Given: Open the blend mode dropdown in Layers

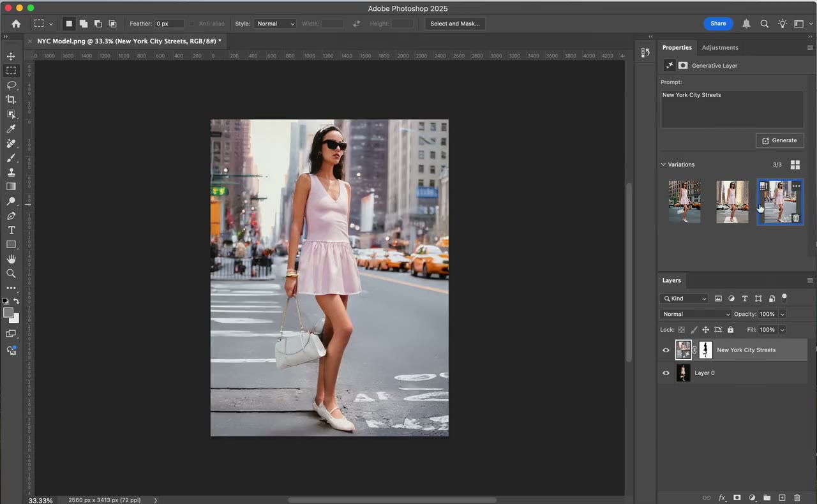Looking at the screenshot, I should (695, 314).
